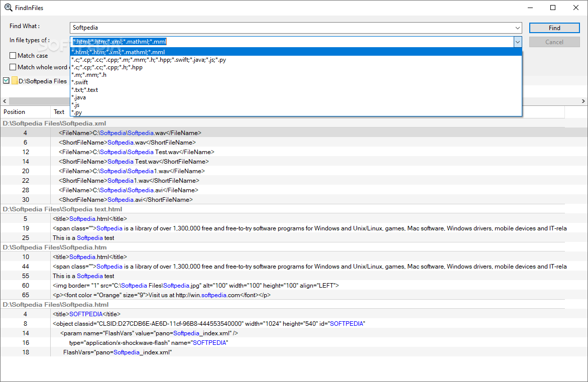Screen dimensions: 588x382
Task: Click the folder icon next to D:\Softpedia Files
Action: pyautogui.click(x=15, y=81)
